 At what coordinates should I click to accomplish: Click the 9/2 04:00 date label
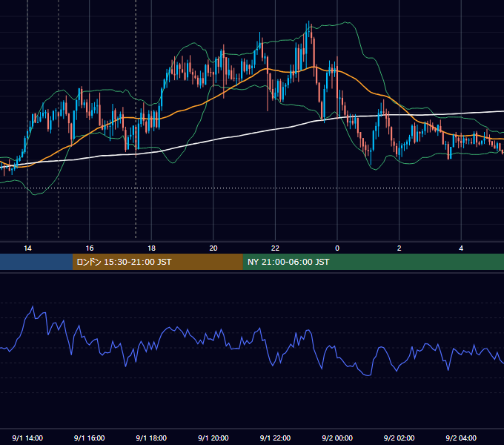461,438
